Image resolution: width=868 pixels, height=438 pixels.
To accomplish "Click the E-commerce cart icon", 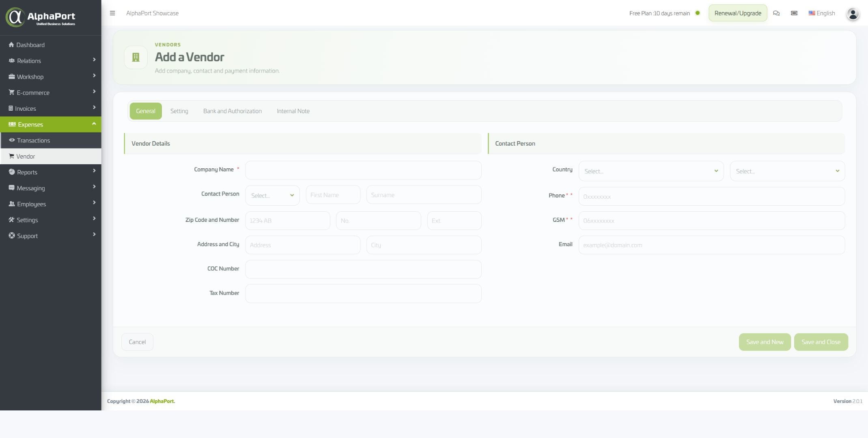I will pos(11,92).
